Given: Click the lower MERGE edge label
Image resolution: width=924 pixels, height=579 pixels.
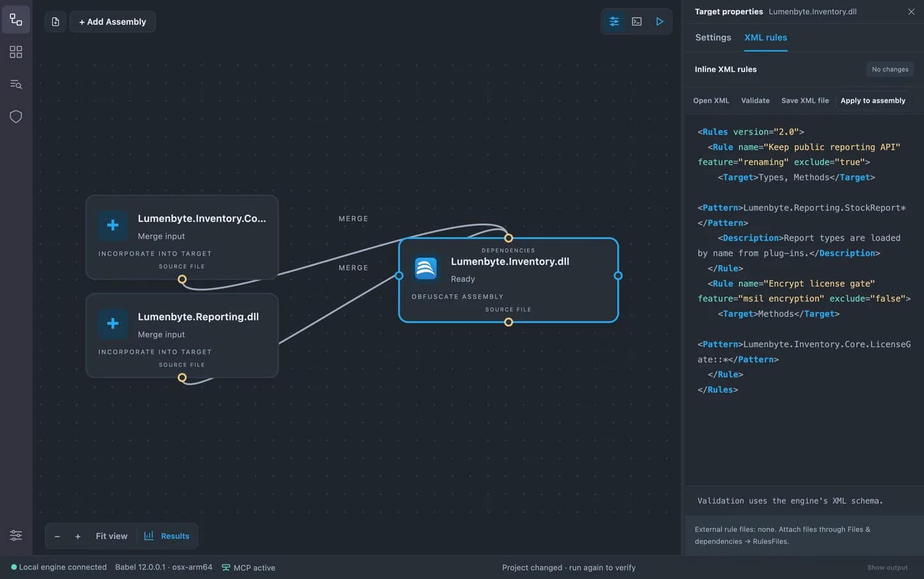Looking at the screenshot, I should pyautogui.click(x=354, y=268).
